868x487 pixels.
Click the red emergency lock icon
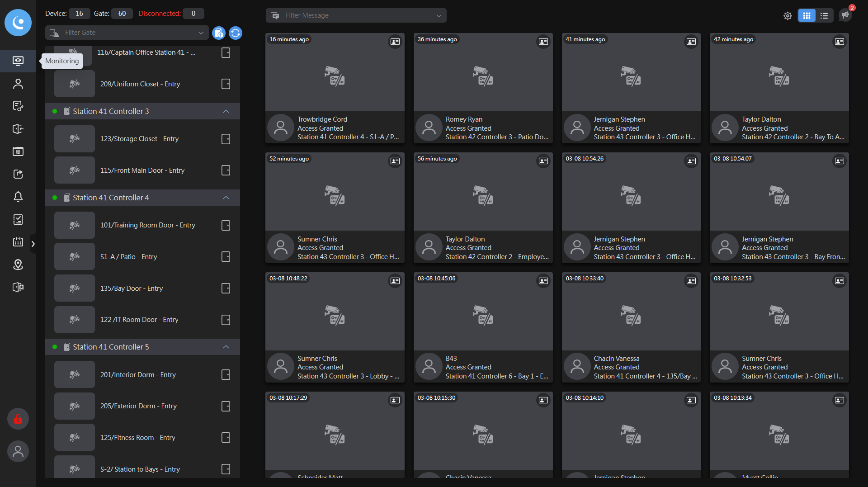click(x=18, y=419)
